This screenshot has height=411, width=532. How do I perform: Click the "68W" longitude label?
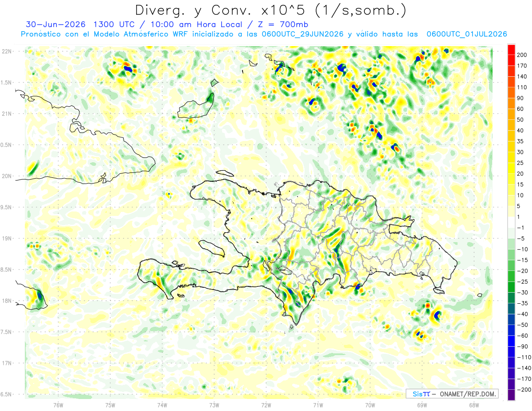click(x=474, y=405)
